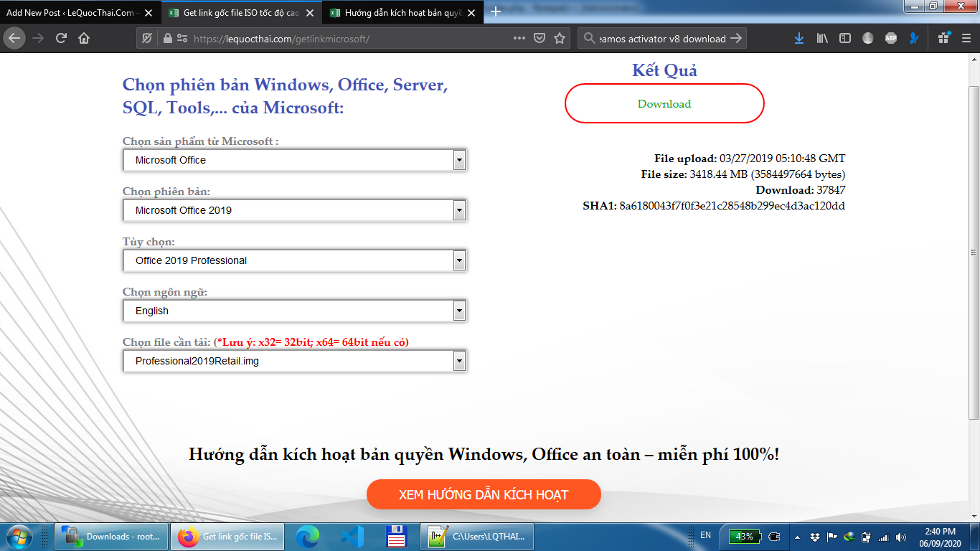The width and height of the screenshot is (980, 551).
Task: Open Downloads window in taskbar
Action: [111, 536]
